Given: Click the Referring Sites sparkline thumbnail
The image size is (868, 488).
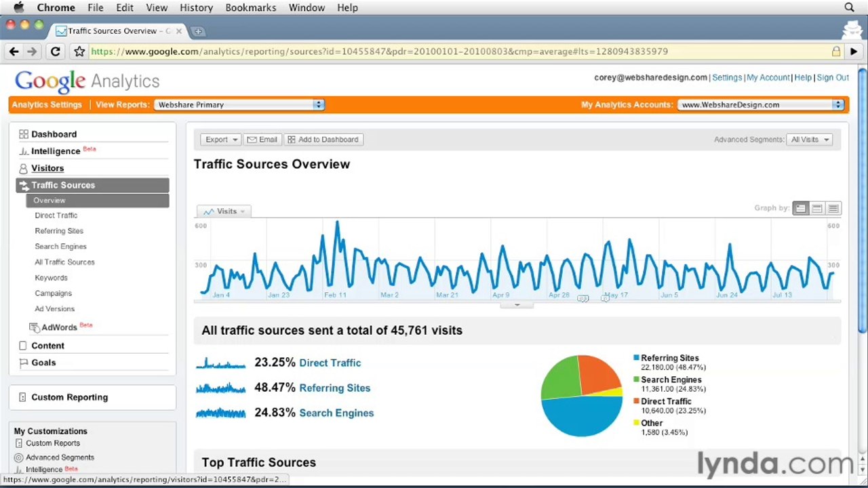Looking at the screenshot, I should [221, 388].
